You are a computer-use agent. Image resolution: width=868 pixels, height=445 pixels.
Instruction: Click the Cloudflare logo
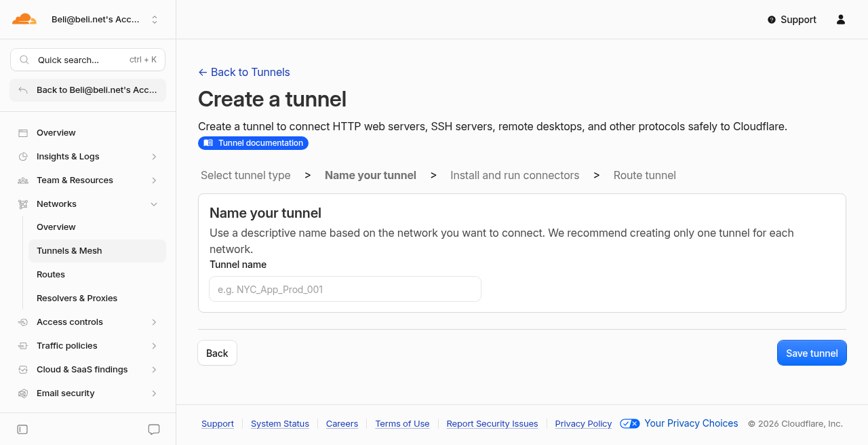point(24,19)
